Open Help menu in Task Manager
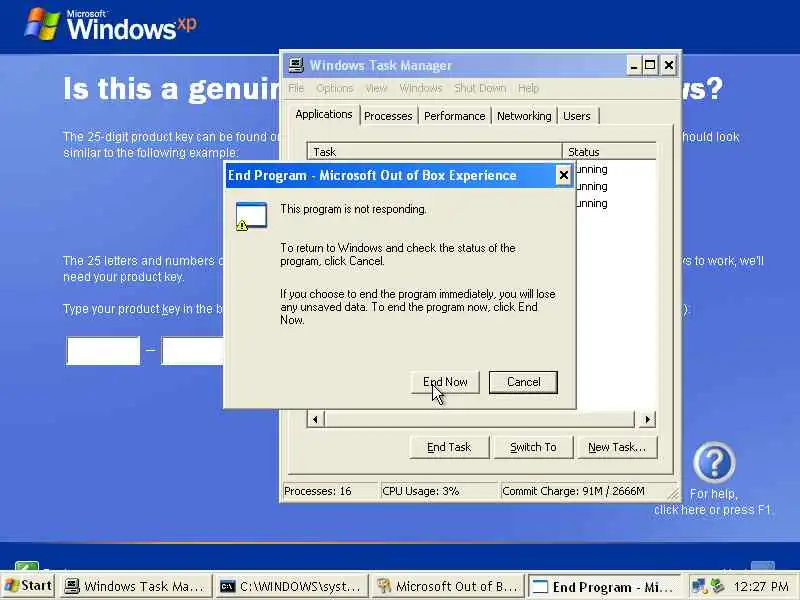Screen dimensions: 800x600 coord(529,88)
